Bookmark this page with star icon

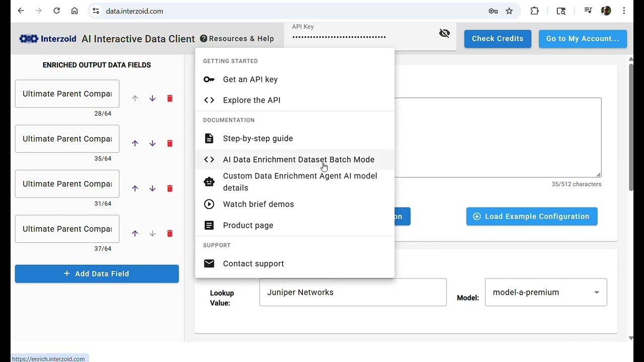(x=509, y=11)
